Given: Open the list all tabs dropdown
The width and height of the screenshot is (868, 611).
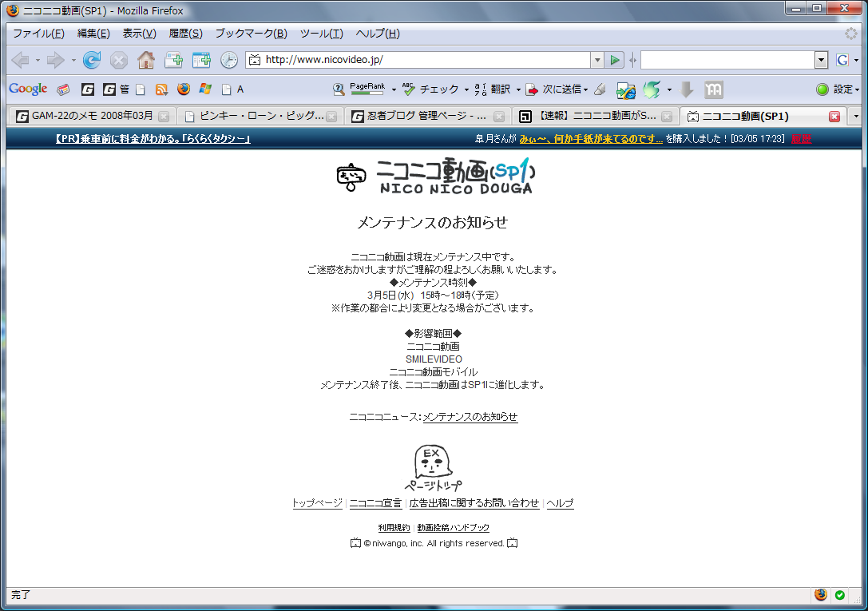Looking at the screenshot, I should (856, 117).
